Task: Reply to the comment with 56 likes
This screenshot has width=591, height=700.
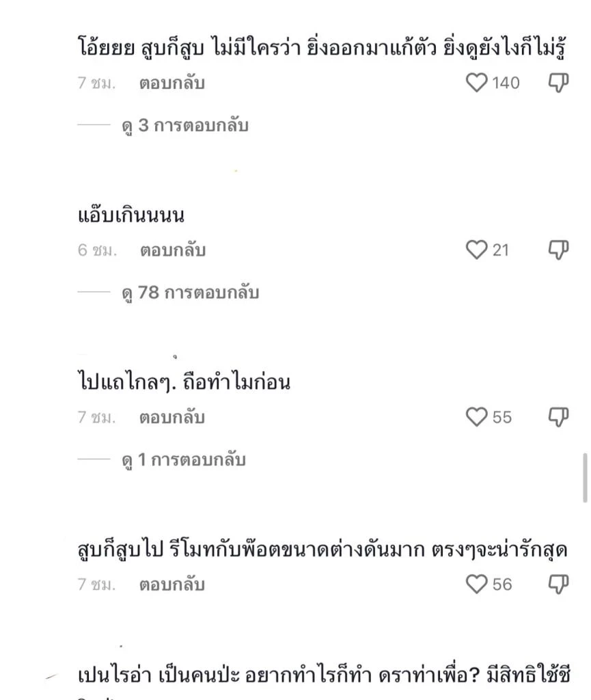Action: click(170, 584)
